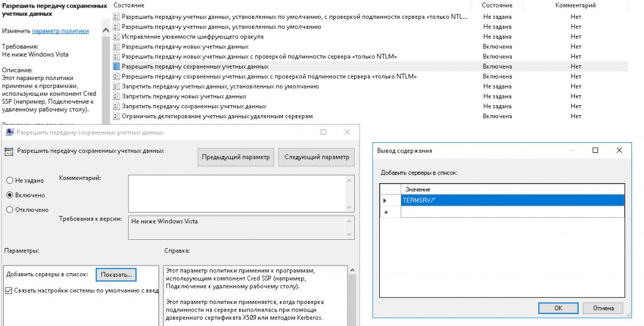Click icon of 'Исправление уязвимости шифрующего оракула' policy
The height and width of the screenshot is (326, 644).
coord(116,37)
